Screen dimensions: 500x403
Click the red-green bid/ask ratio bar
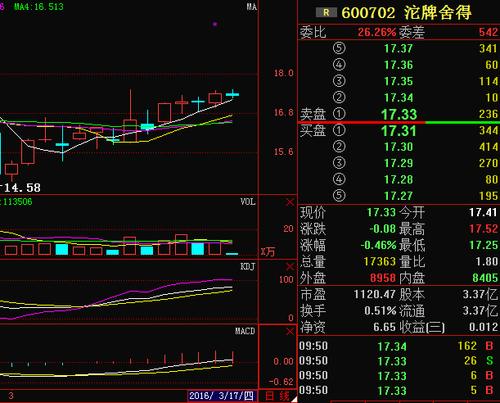tap(398, 123)
